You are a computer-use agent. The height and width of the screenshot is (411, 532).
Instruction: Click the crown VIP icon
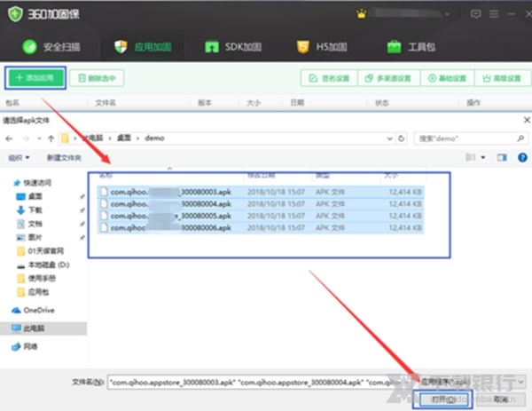[x=362, y=14]
